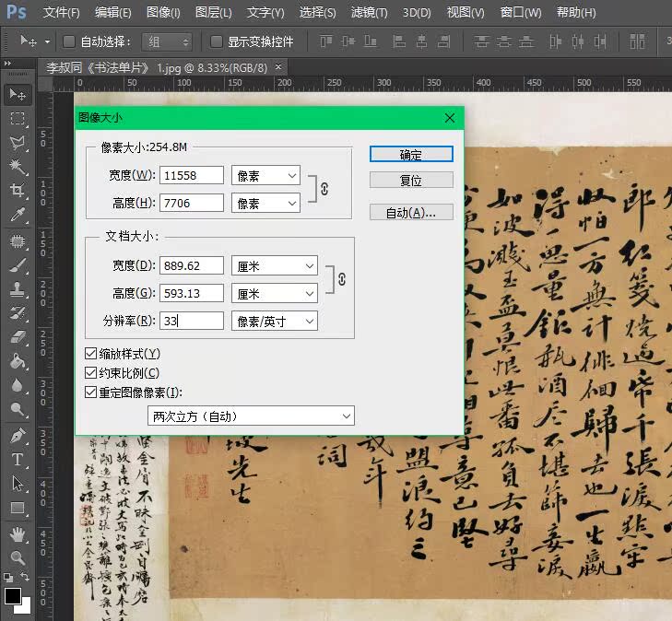Select the 李叔同《书法单片》1.jpg document tab
This screenshot has width=672, height=621.
pyautogui.click(x=157, y=67)
